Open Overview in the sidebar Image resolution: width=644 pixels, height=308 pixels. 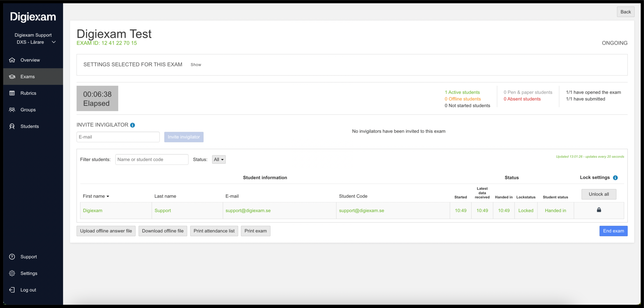(33, 60)
